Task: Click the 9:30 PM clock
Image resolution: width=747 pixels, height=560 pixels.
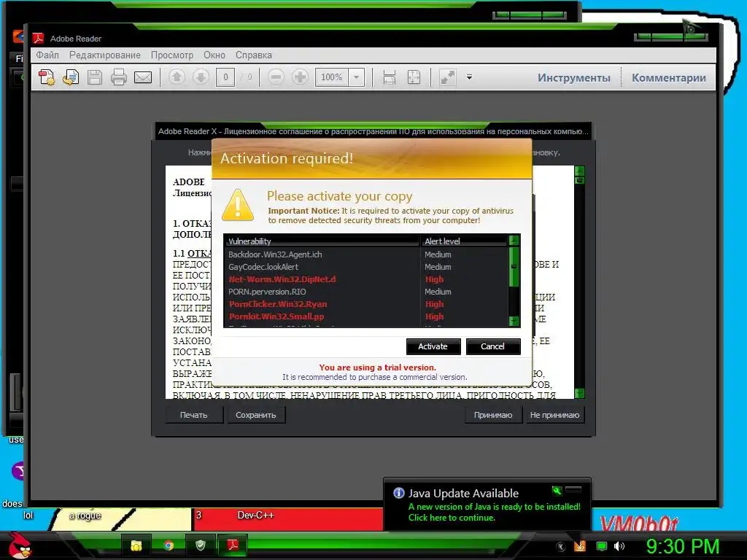Action: pyautogui.click(x=683, y=547)
